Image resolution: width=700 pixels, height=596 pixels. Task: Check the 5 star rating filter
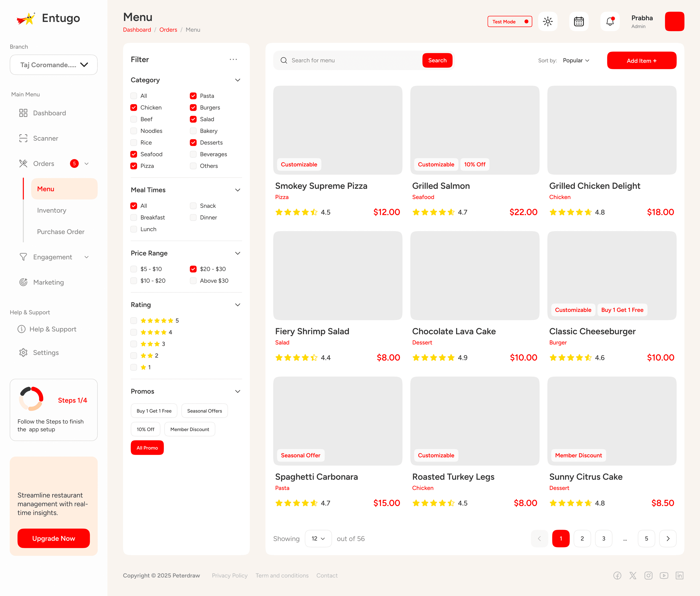134,321
